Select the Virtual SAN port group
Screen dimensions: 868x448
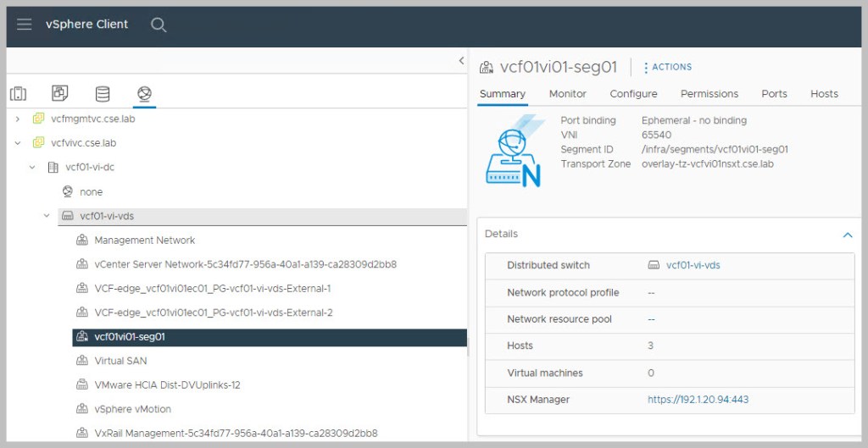(x=120, y=361)
